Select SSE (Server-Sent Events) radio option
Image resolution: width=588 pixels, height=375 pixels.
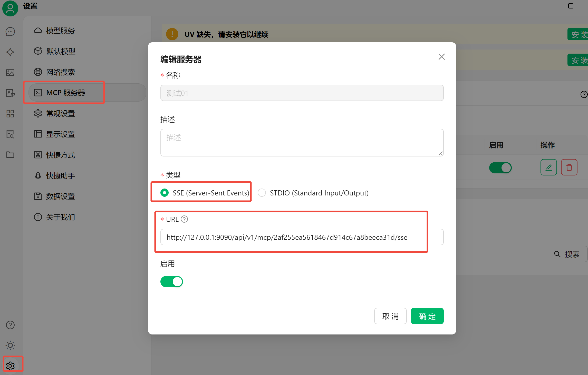point(165,193)
